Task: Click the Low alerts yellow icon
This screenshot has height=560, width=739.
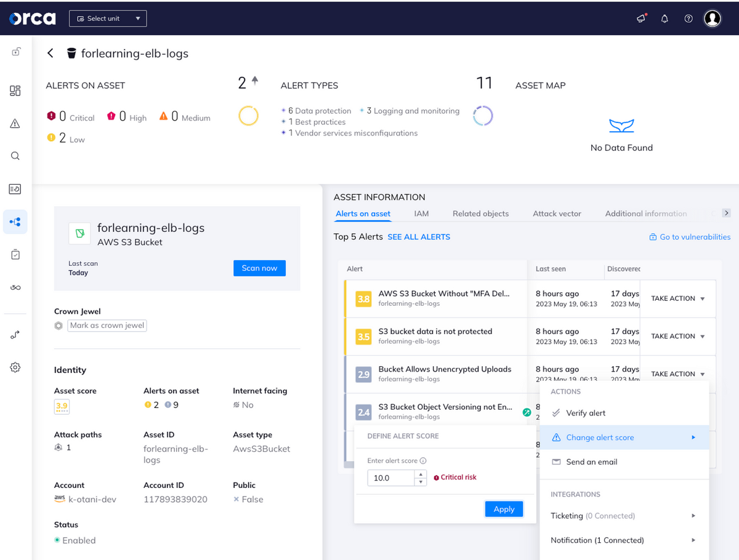Action: click(x=52, y=138)
